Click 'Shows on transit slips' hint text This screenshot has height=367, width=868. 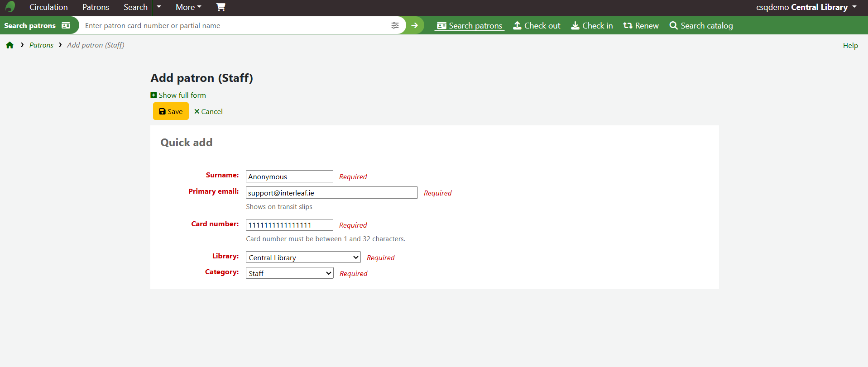pos(279,207)
